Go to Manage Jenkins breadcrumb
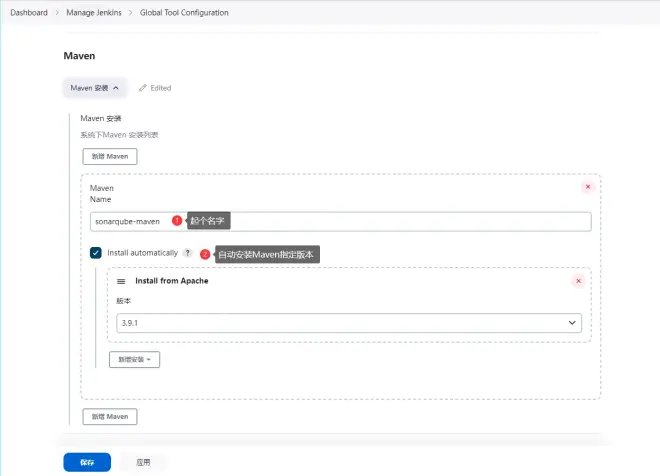 coord(95,13)
